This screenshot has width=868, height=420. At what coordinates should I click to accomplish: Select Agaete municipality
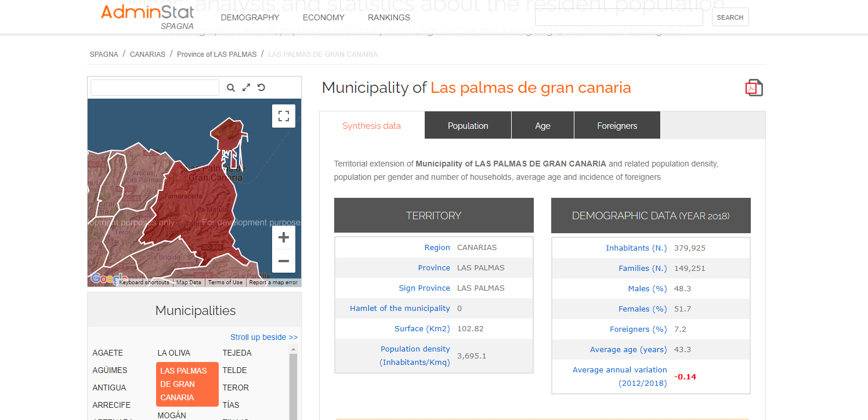tap(108, 353)
